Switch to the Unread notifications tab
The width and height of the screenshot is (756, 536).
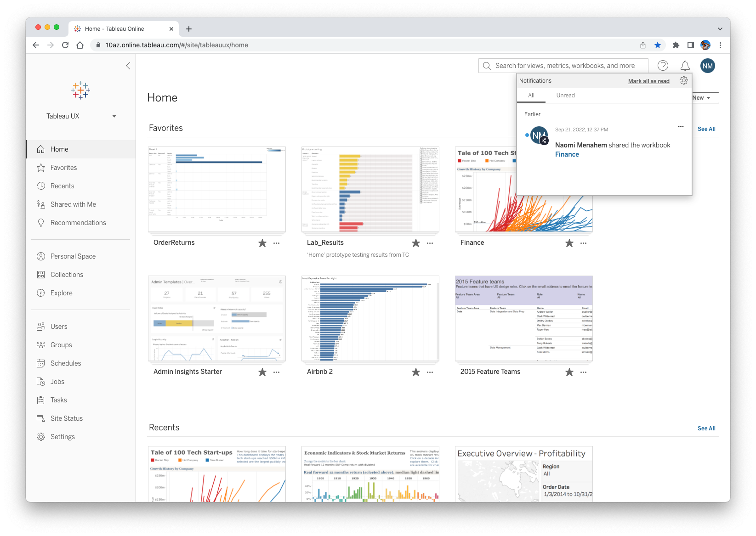pyautogui.click(x=565, y=96)
